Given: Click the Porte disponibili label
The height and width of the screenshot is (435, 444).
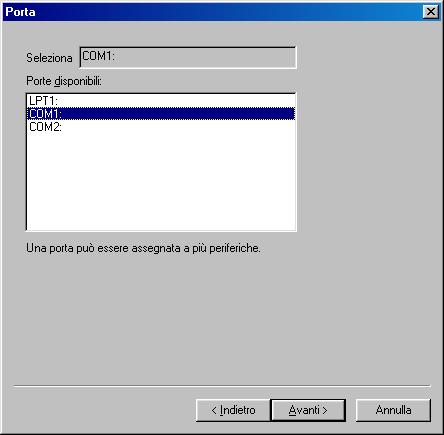Looking at the screenshot, I should coord(64,81).
